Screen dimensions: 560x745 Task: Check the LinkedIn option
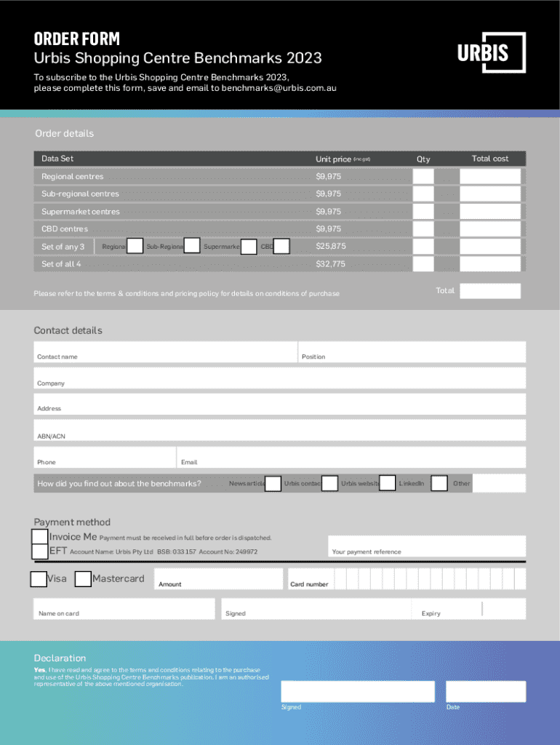pos(439,483)
